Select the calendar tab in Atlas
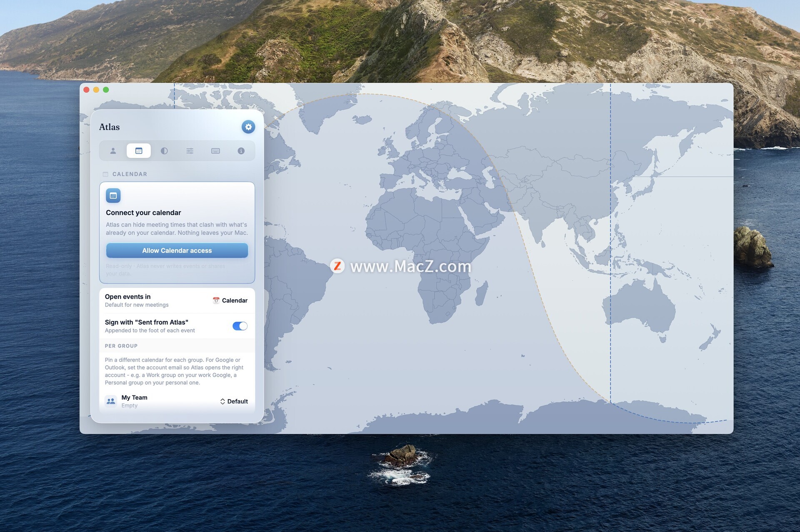Viewport: 800px width, 532px height. click(x=139, y=151)
